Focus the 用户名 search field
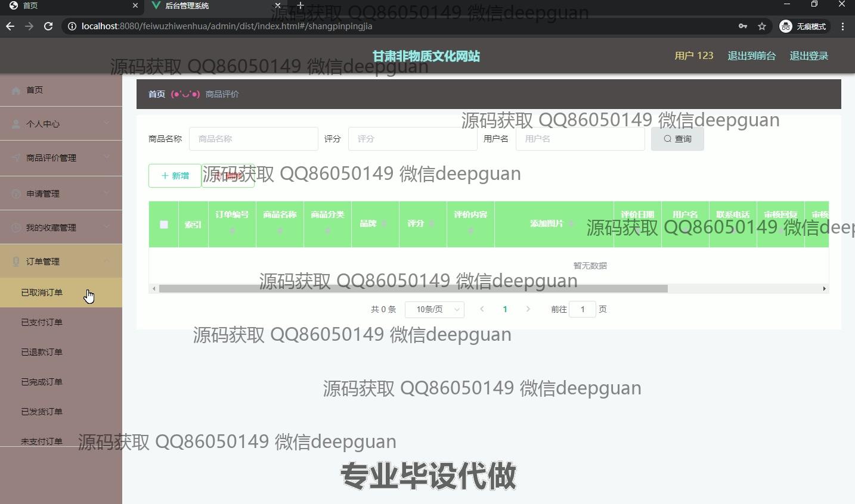 click(x=580, y=139)
